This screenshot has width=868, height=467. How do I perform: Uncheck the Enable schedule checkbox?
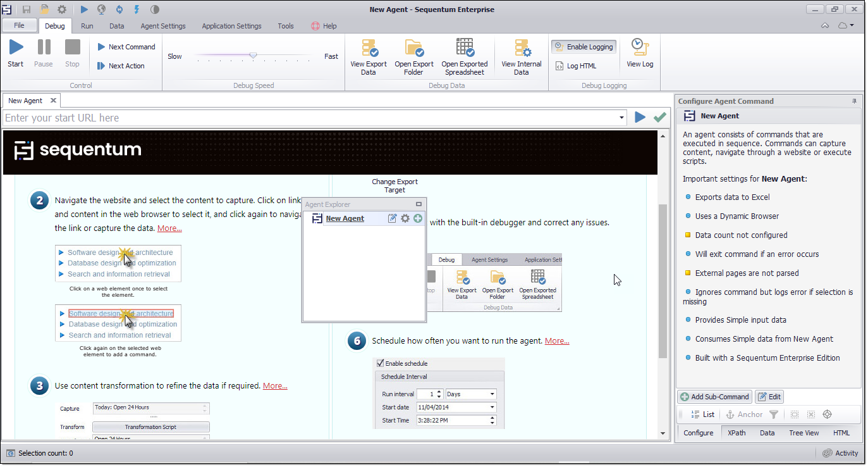click(381, 363)
